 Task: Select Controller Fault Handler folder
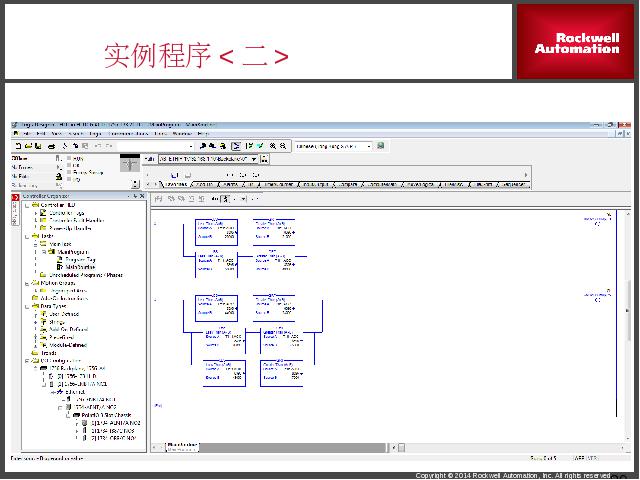point(77,220)
